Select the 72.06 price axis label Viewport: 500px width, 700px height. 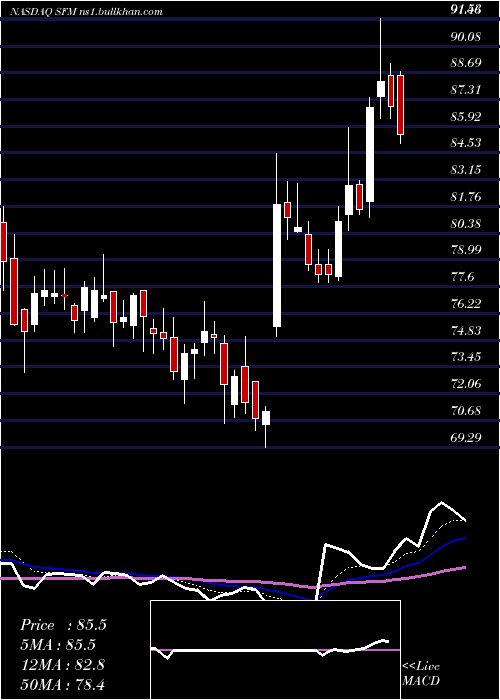pos(466,383)
